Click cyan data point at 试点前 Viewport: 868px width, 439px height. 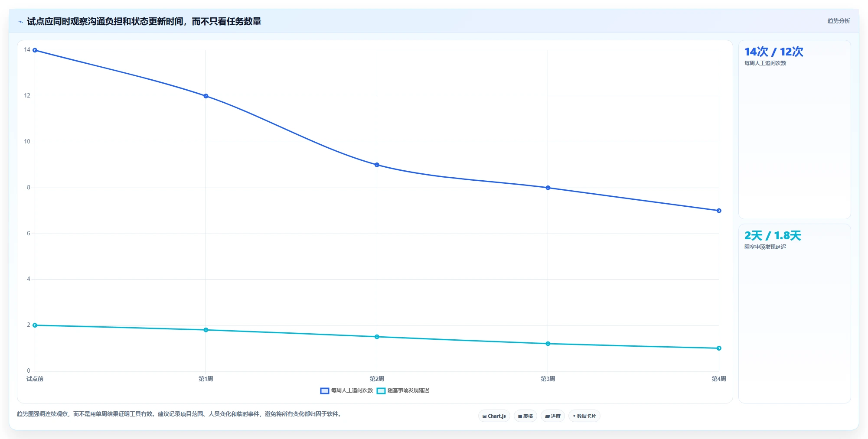[x=35, y=325]
